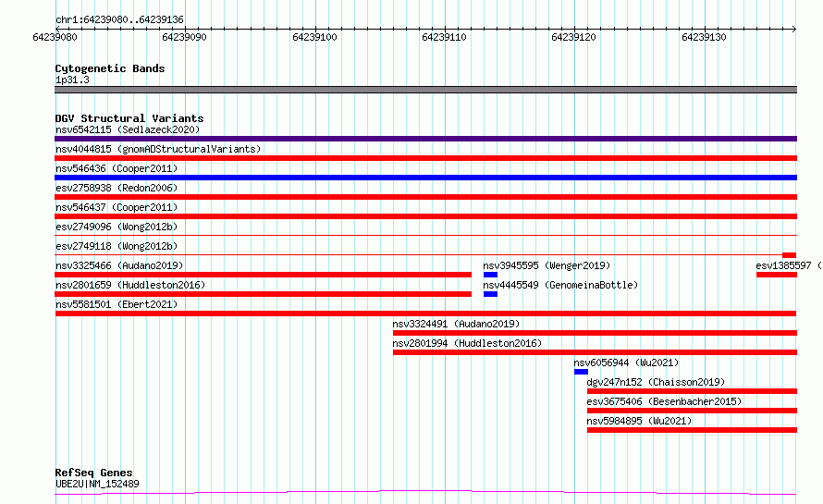
Task: Open nsv3325466 (Audano2019) variant label
Action: pyautogui.click(x=119, y=265)
